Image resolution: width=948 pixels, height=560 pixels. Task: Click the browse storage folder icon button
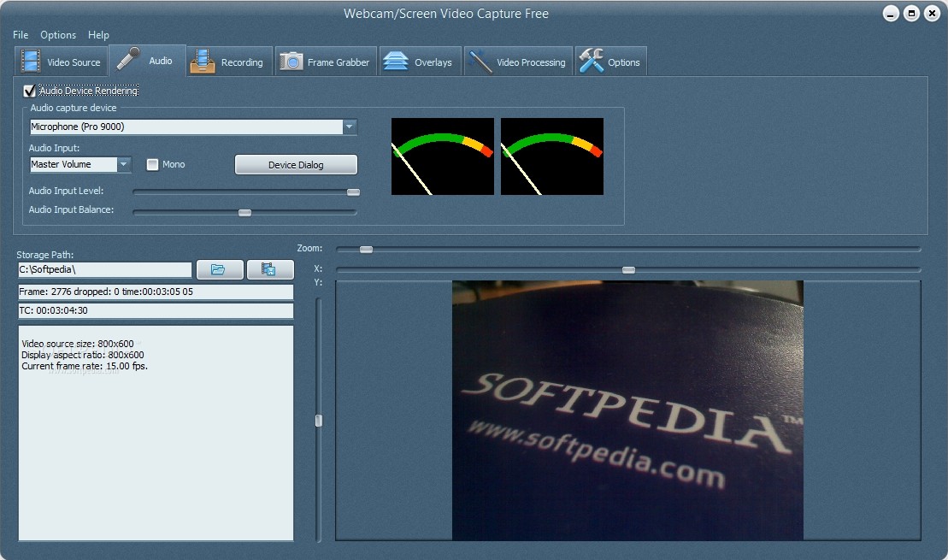tap(220, 269)
